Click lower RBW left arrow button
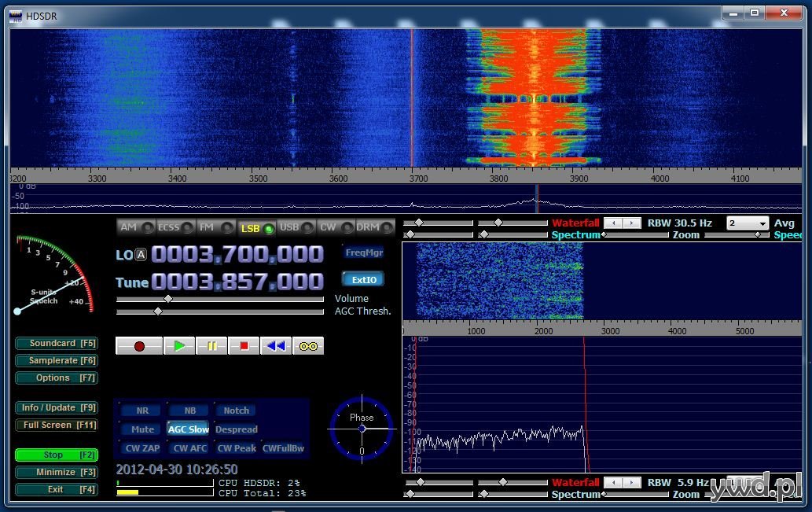Screen dimensions: 812x512 pos(614,482)
